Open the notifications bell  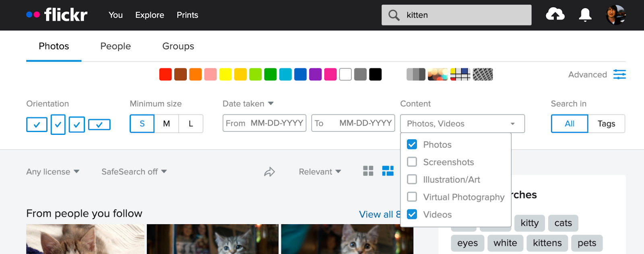(585, 15)
